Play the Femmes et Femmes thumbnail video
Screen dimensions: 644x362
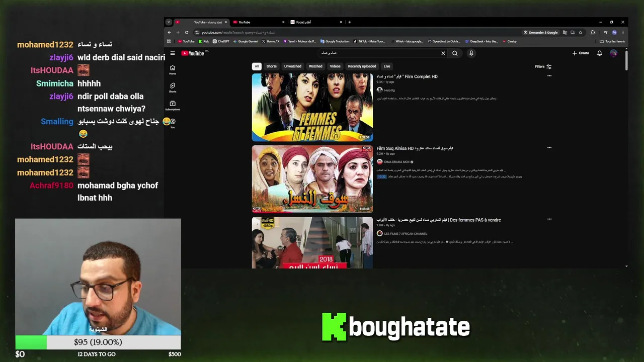(x=312, y=108)
